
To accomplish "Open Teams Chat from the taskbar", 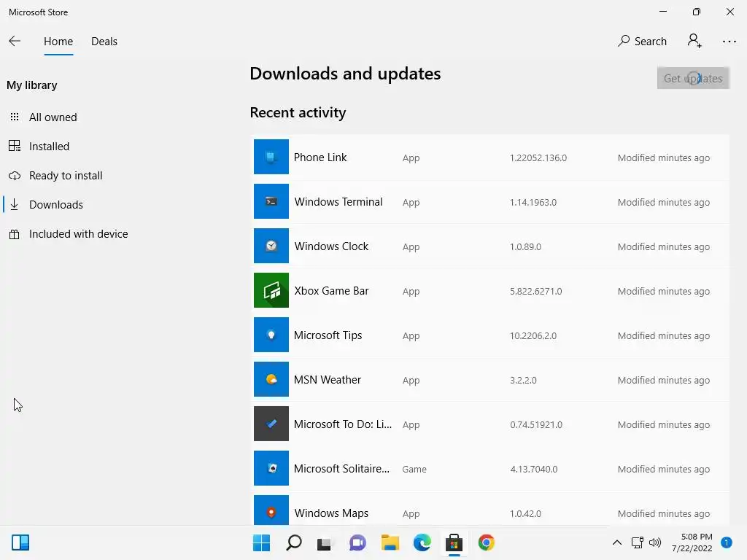I will tap(357, 542).
